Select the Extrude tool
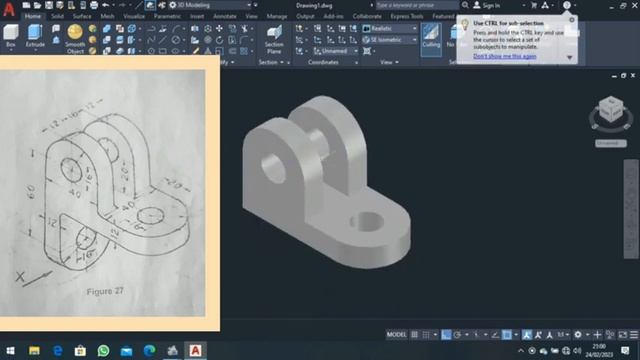Image resolution: width=640 pixels, height=360 pixels. tap(35, 36)
